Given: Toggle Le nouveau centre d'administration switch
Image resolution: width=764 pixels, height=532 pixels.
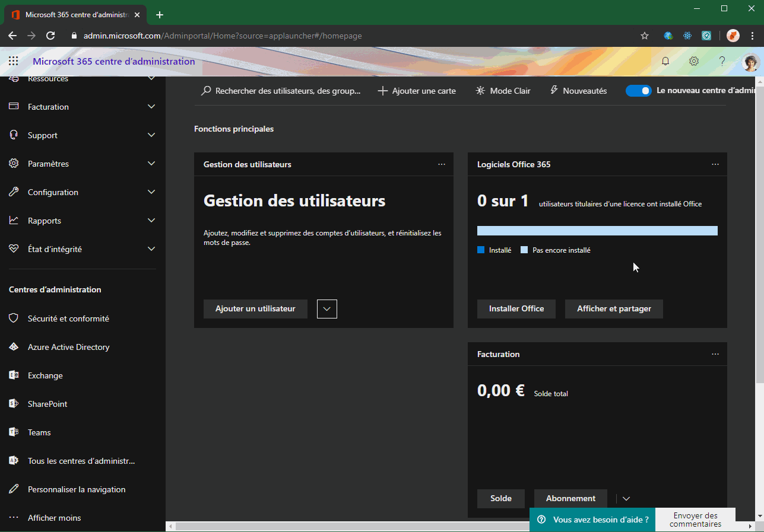Looking at the screenshot, I should tap(639, 91).
